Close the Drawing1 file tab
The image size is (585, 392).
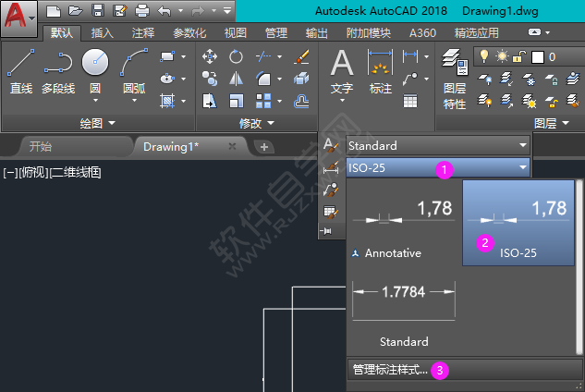coord(232,146)
